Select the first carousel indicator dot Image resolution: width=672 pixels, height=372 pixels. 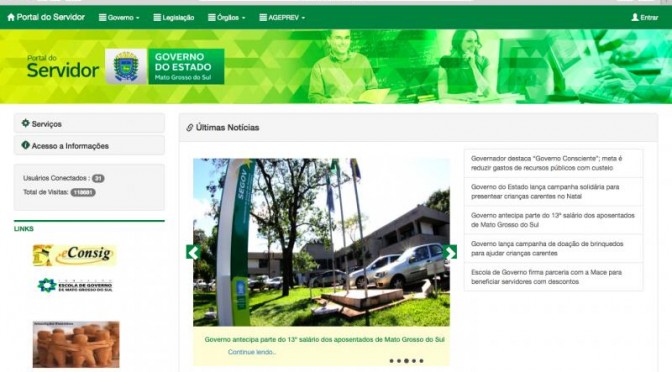click(391, 361)
